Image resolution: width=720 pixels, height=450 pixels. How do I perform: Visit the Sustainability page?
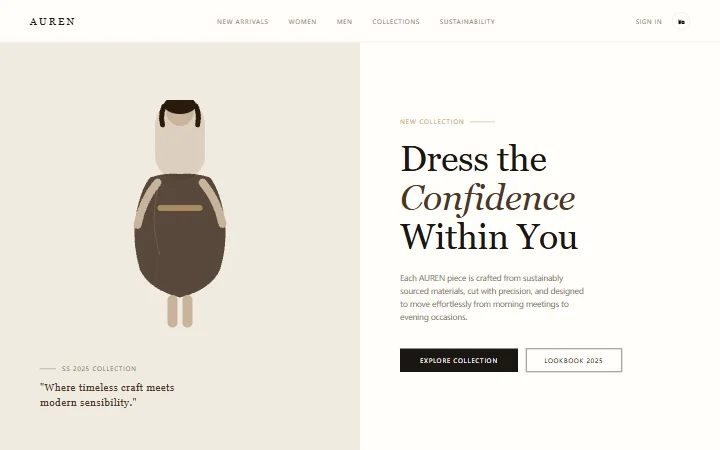467,22
